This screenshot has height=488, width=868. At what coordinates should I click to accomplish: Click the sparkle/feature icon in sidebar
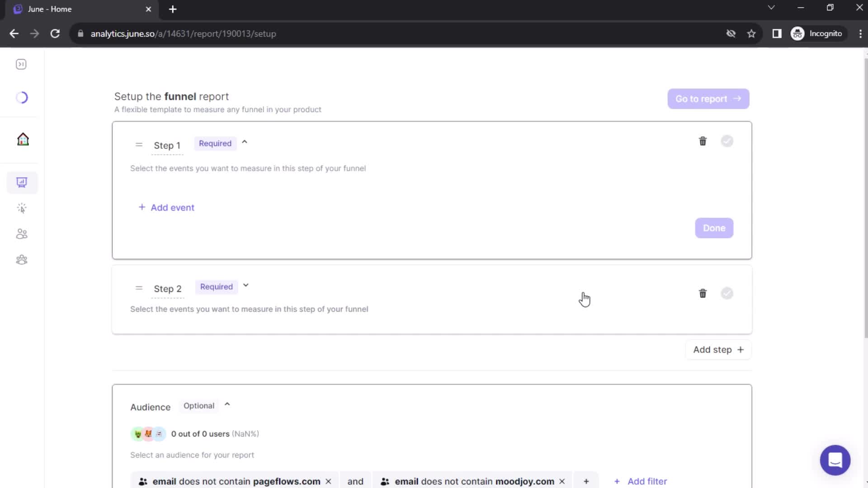(22, 207)
